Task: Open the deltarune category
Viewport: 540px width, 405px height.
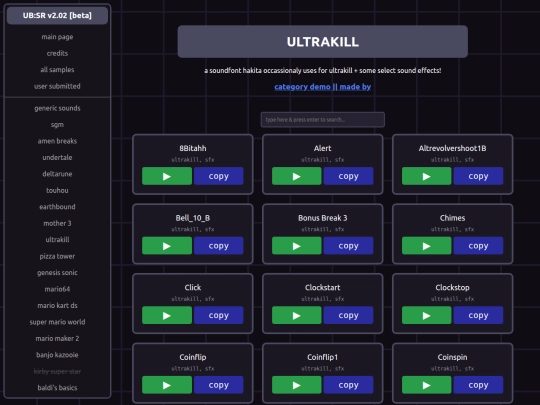Action: point(57,174)
